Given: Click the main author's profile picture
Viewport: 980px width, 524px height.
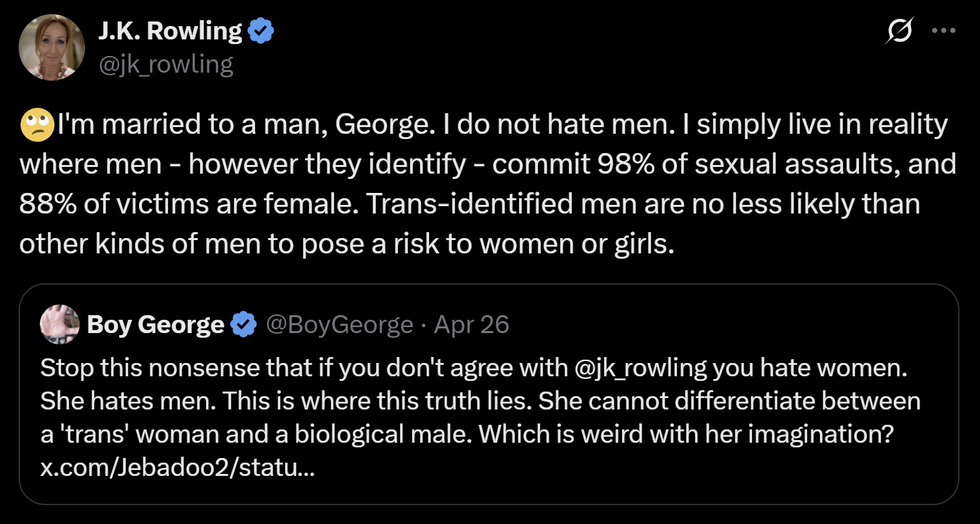Looking at the screenshot, I should click(x=52, y=47).
